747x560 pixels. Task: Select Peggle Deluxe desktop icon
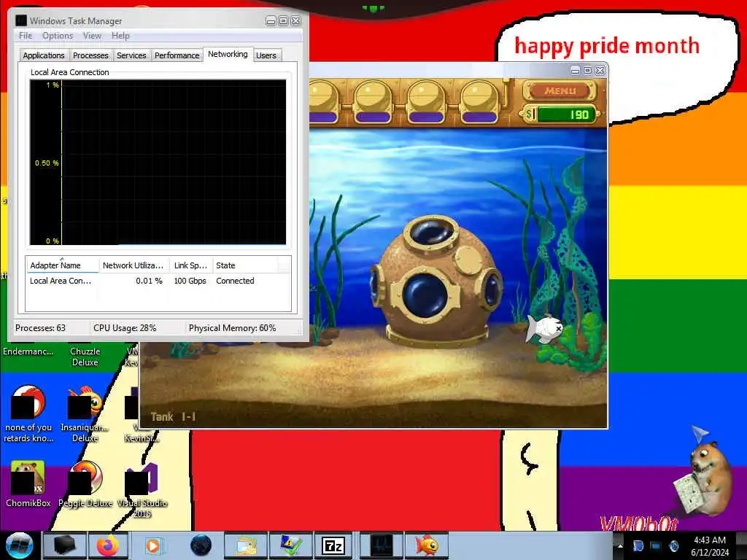(85, 484)
